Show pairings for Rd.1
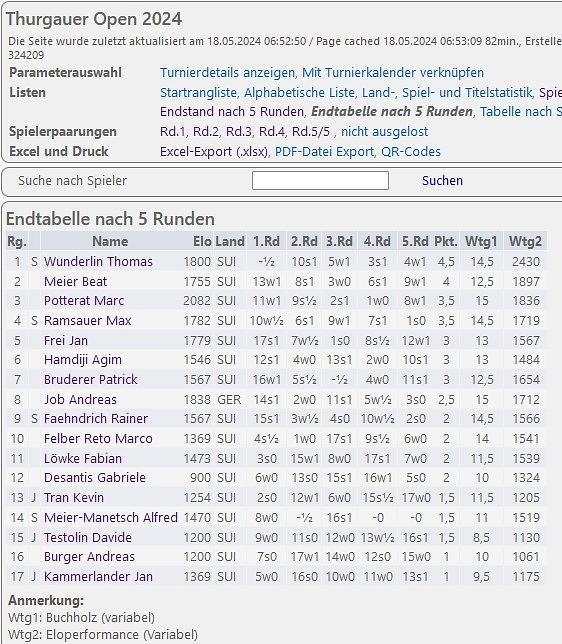This screenshot has width=562, height=644. (173, 131)
